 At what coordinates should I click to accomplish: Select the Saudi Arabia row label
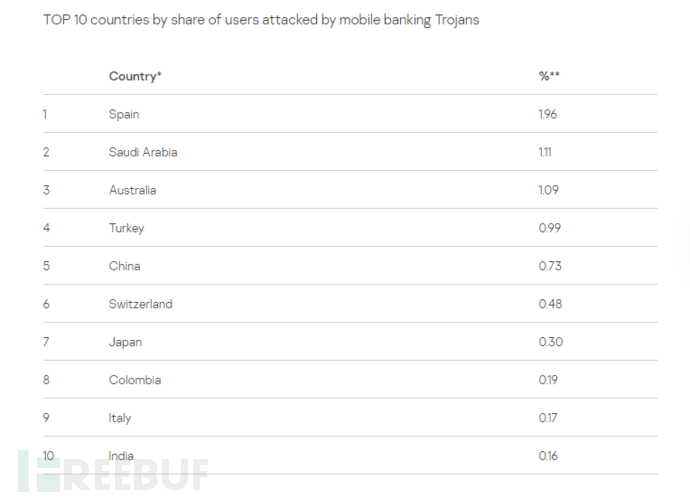click(x=143, y=152)
